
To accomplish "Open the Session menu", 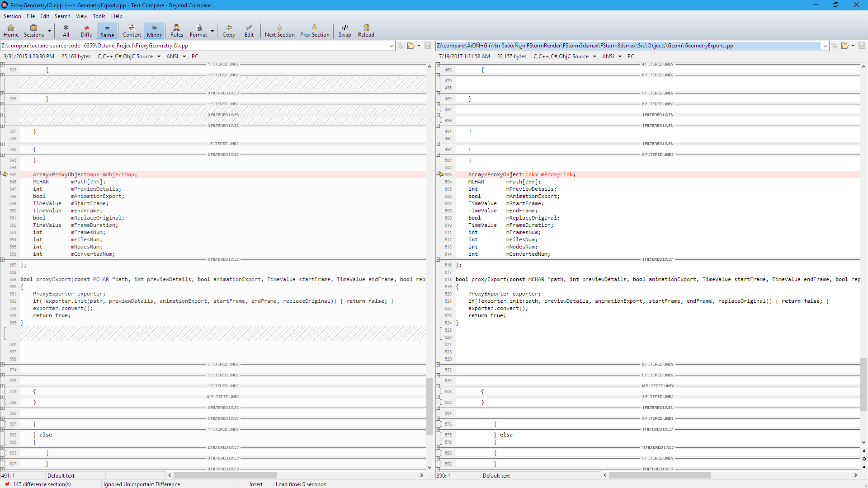I will (12, 16).
